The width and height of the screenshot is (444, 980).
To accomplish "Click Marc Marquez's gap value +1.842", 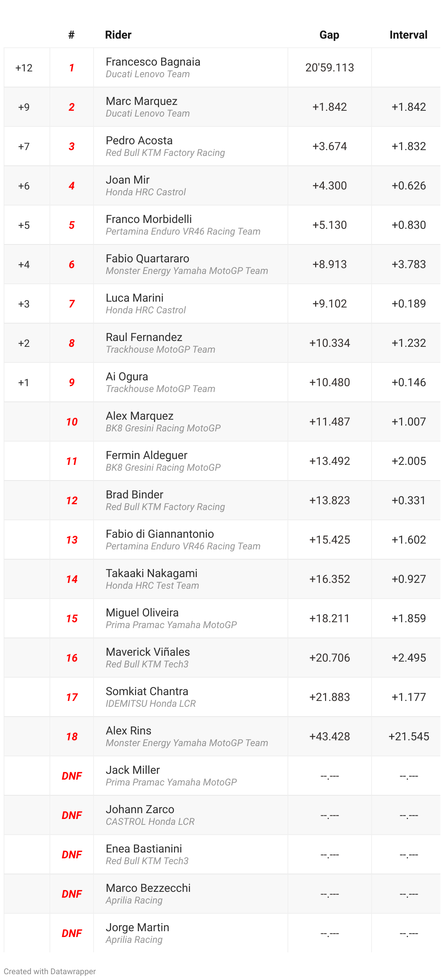I will (x=329, y=107).
